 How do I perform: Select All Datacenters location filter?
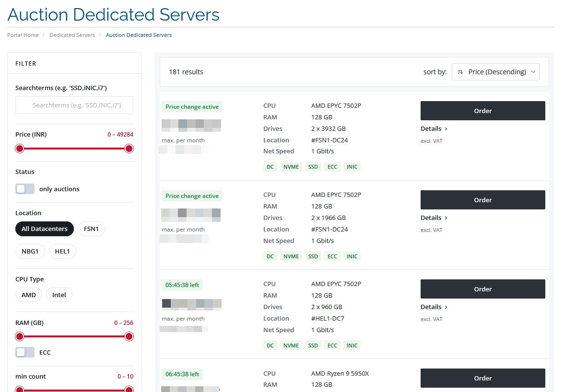(x=45, y=229)
